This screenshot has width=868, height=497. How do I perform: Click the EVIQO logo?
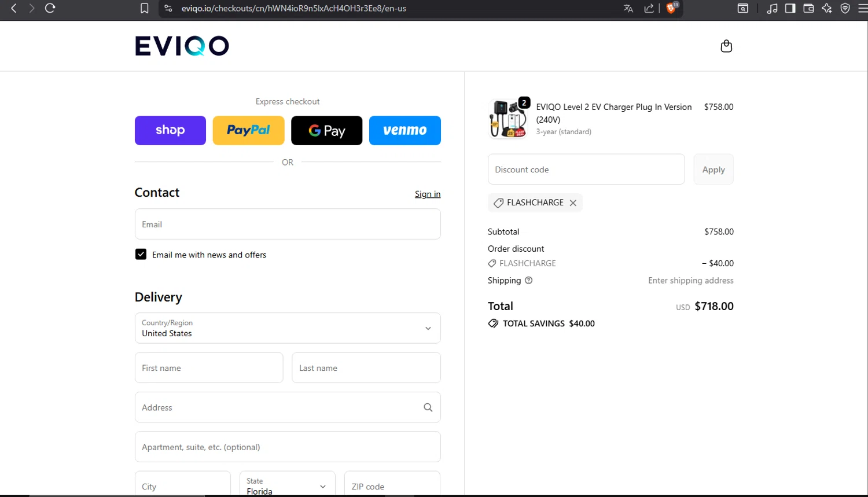tap(182, 46)
